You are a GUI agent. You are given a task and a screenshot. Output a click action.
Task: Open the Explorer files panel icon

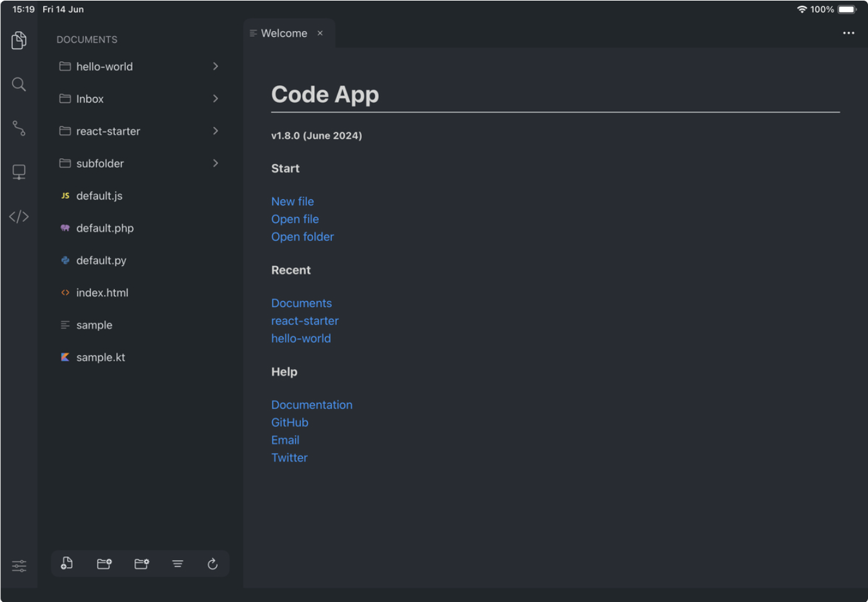coord(19,40)
